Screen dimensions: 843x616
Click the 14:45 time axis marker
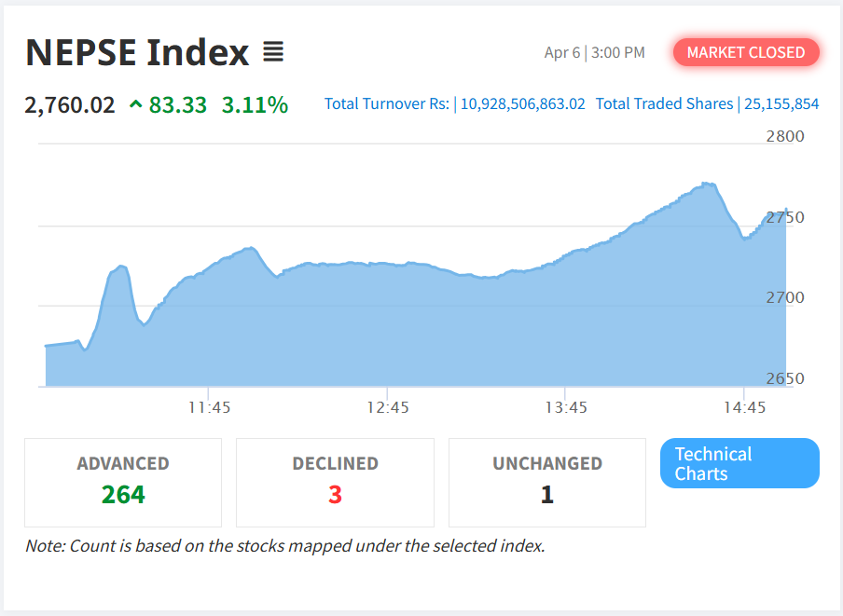743,407
